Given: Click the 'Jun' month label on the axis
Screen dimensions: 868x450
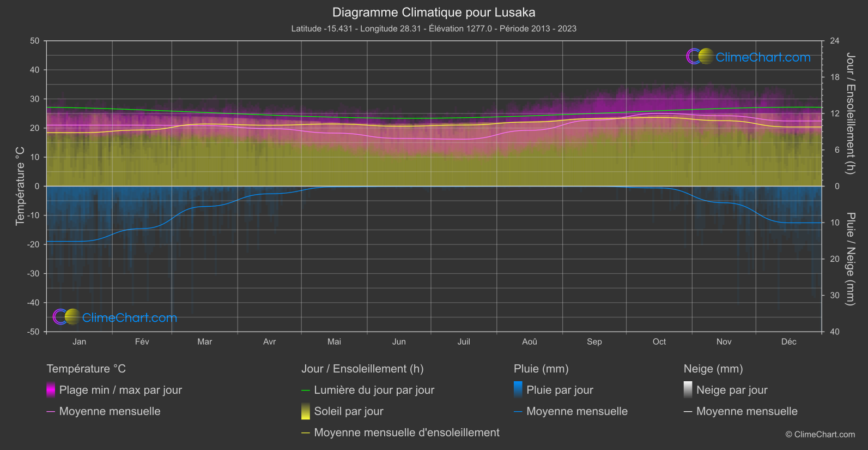Looking at the screenshot, I should click(399, 341).
